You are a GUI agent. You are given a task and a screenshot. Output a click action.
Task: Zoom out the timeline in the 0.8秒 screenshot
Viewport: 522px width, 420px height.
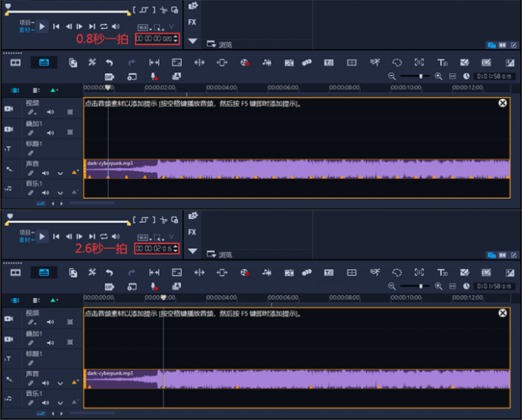[x=391, y=77]
